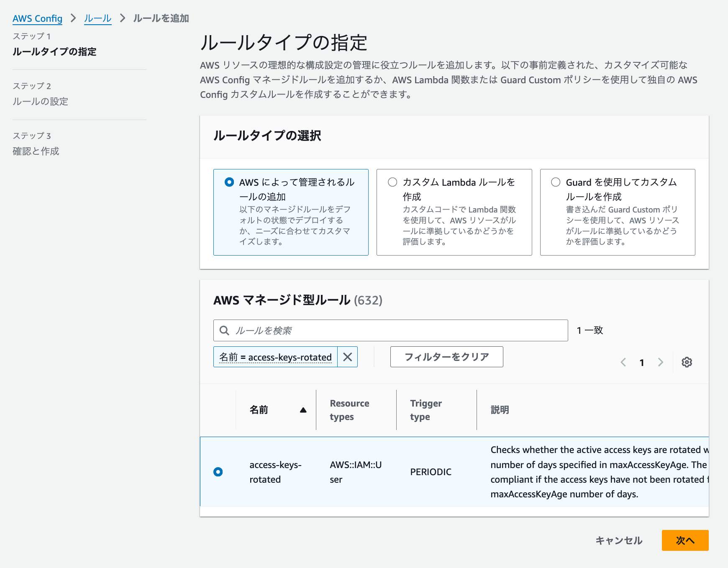This screenshot has width=728, height=568.
Task: Click the access-keys-rotated rule name
Action: coord(275,472)
